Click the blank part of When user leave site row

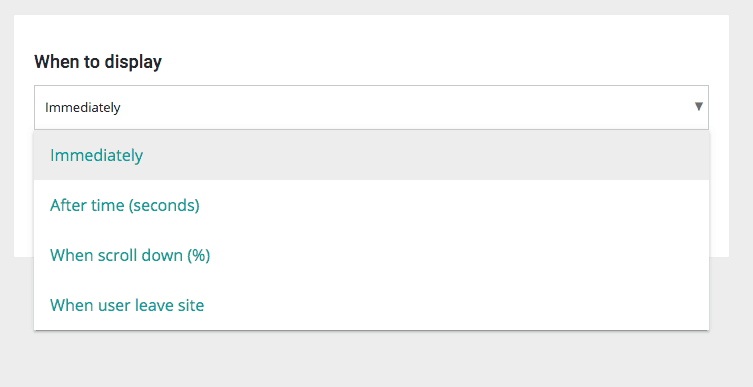[456, 305]
